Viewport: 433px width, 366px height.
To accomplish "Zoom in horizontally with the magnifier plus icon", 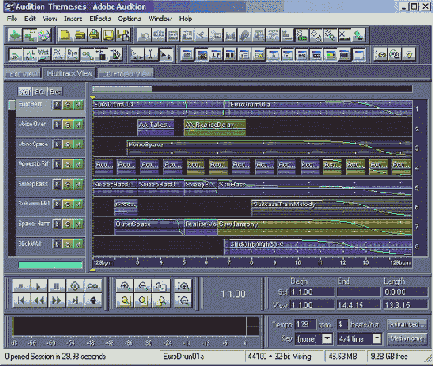I will [x=125, y=286].
